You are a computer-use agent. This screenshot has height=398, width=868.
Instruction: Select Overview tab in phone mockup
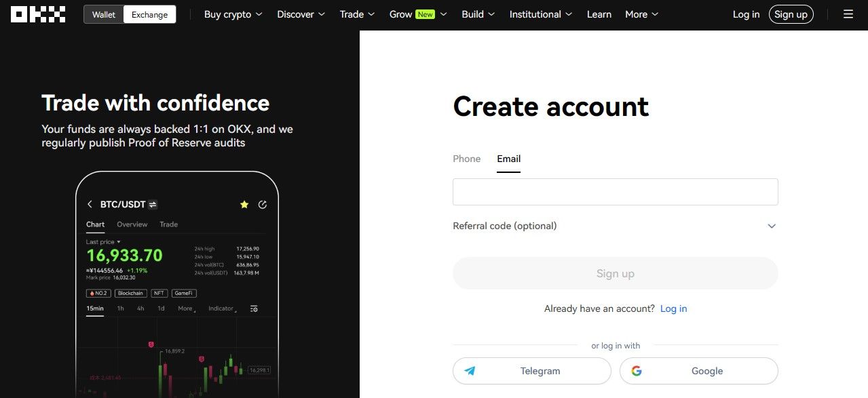pyautogui.click(x=132, y=224)
